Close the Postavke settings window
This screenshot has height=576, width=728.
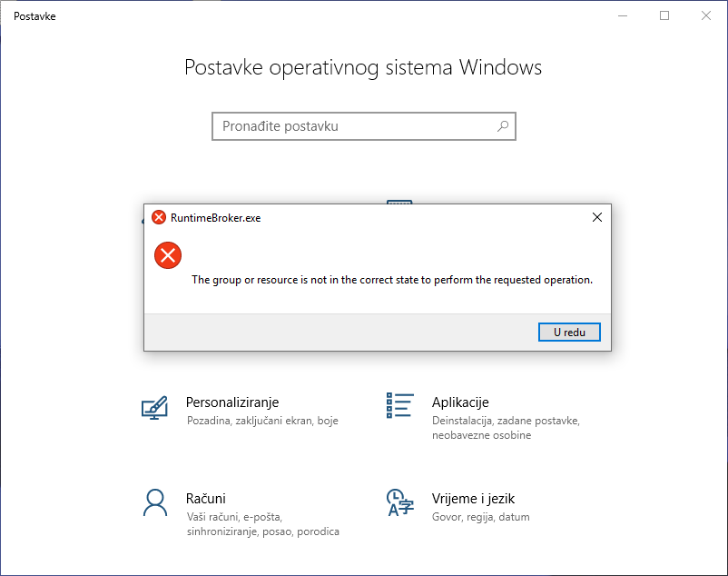point(706,15)
